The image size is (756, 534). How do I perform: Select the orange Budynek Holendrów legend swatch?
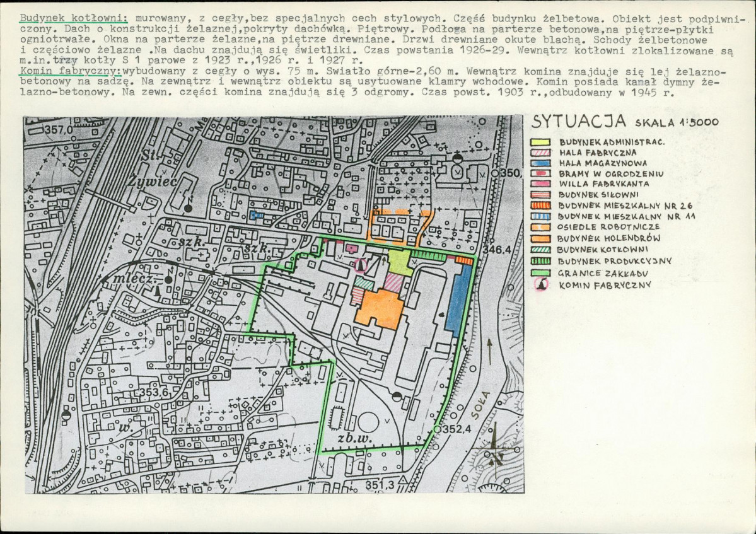[x=540, y=238]
